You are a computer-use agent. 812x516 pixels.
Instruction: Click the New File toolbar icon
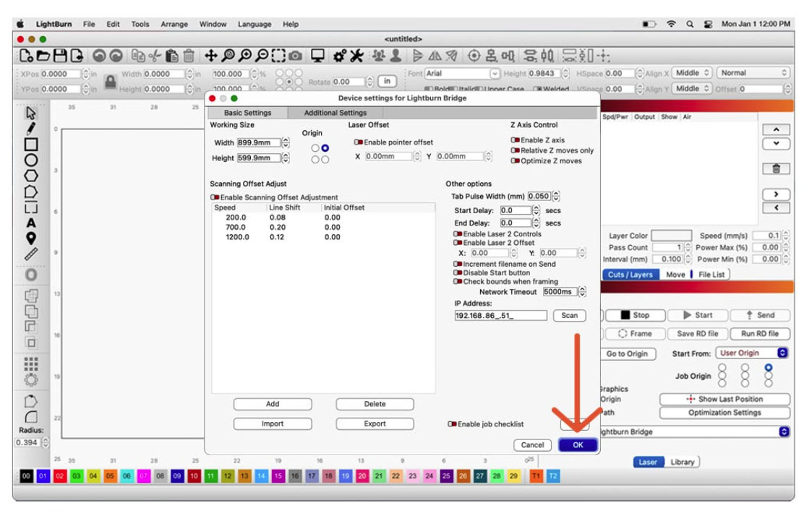point(26,56)
